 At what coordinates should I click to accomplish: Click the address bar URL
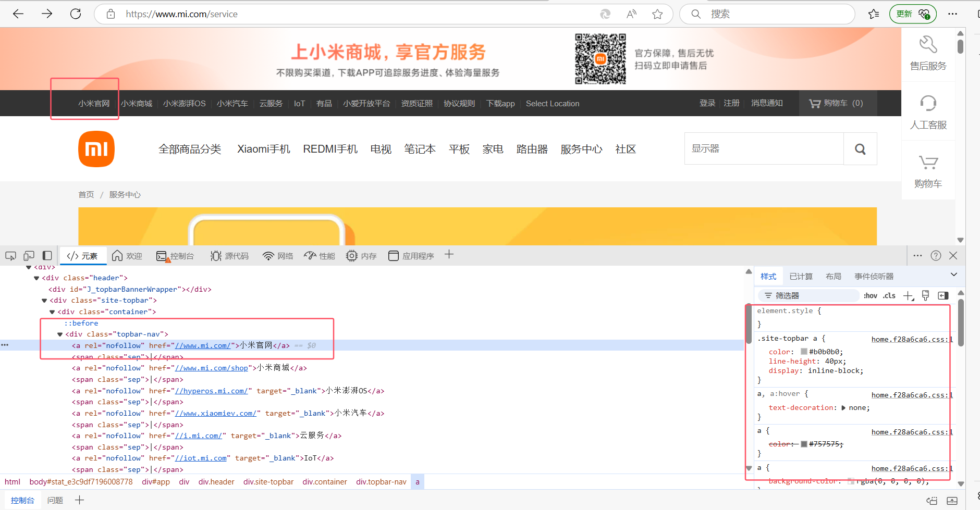(x=181, y=14)
